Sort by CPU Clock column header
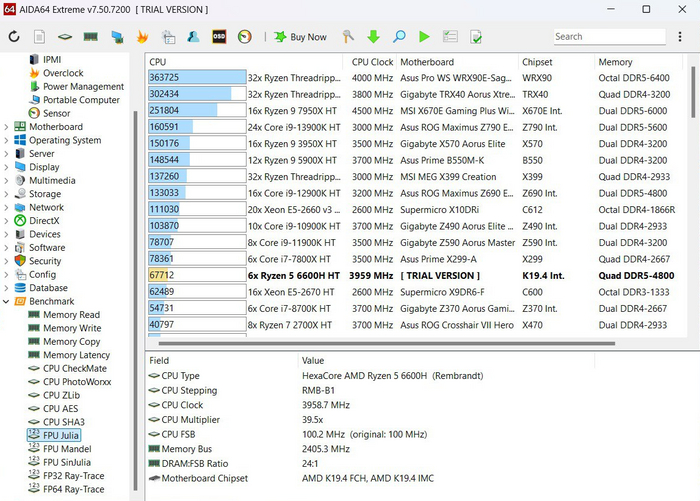The image size is (700, 501). click(x=372, y=62)
